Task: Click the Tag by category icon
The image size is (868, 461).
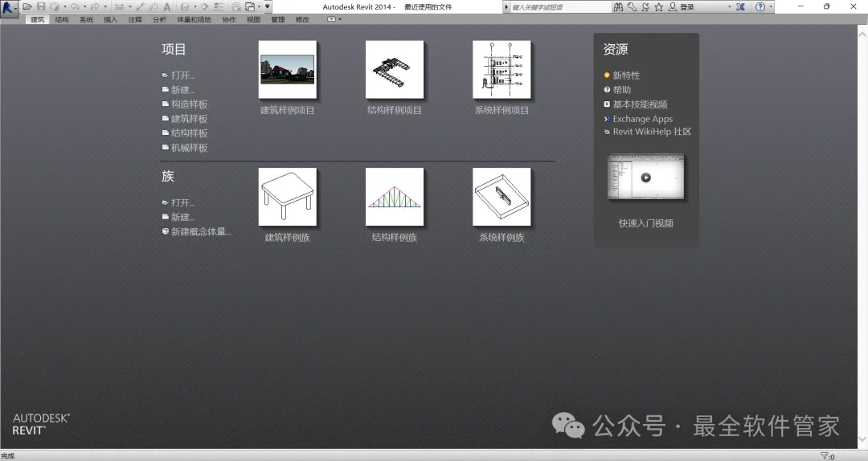Action: click(154, 6)
